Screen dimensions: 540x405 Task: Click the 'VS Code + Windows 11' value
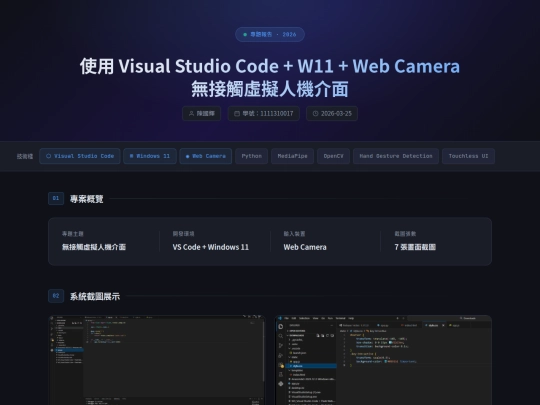pyautogui.click(x=210, y=247)
